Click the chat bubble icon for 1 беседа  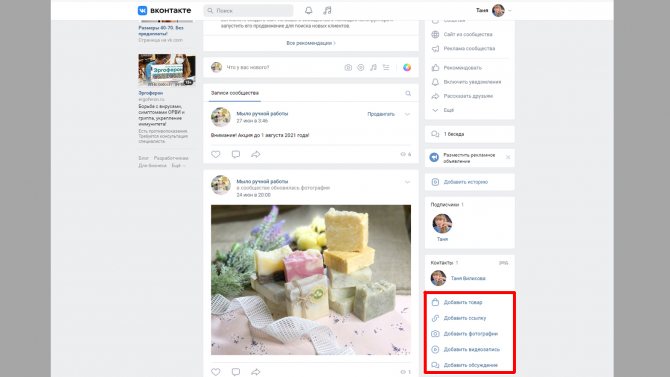coord(435,134)
